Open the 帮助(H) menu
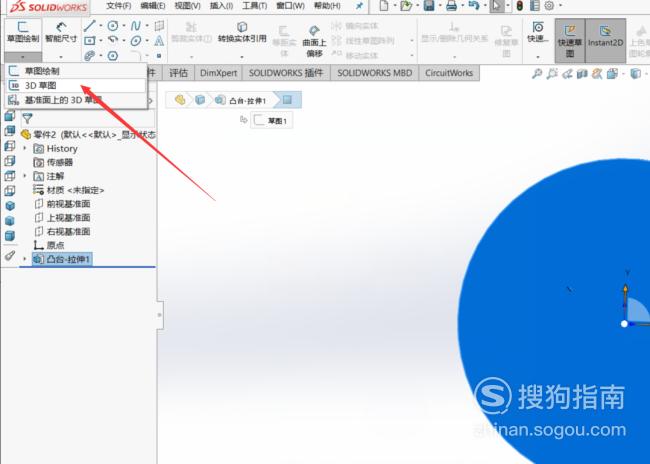Image resolution: width=650 pixels, height=464 pixels. click(327, 6)
